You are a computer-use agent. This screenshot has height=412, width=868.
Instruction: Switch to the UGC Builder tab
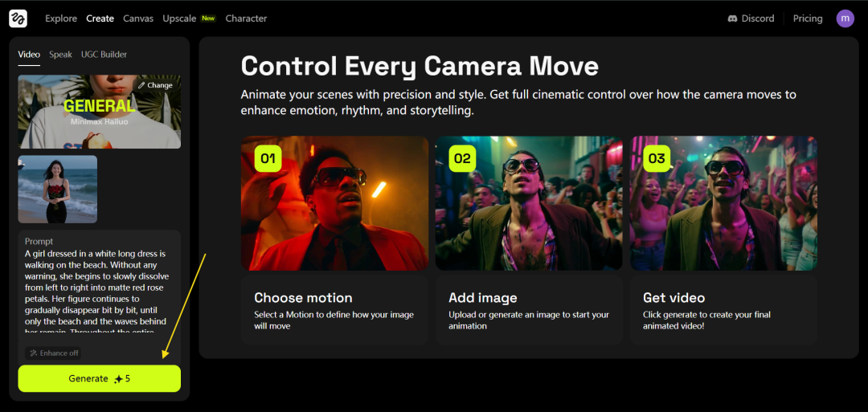[104, 55]
